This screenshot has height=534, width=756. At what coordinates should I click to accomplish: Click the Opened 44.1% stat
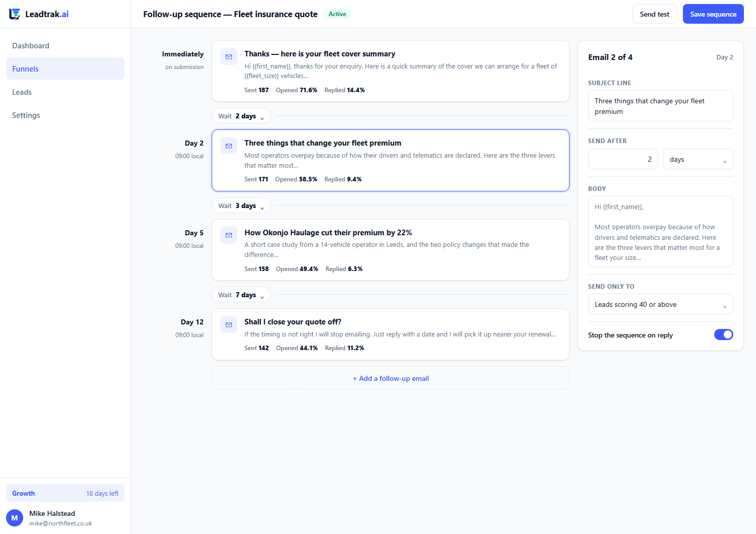(x=297, y=348)
